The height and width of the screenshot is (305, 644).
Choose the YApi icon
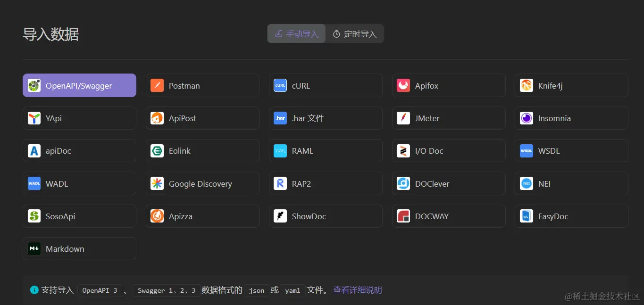point(34,118)
